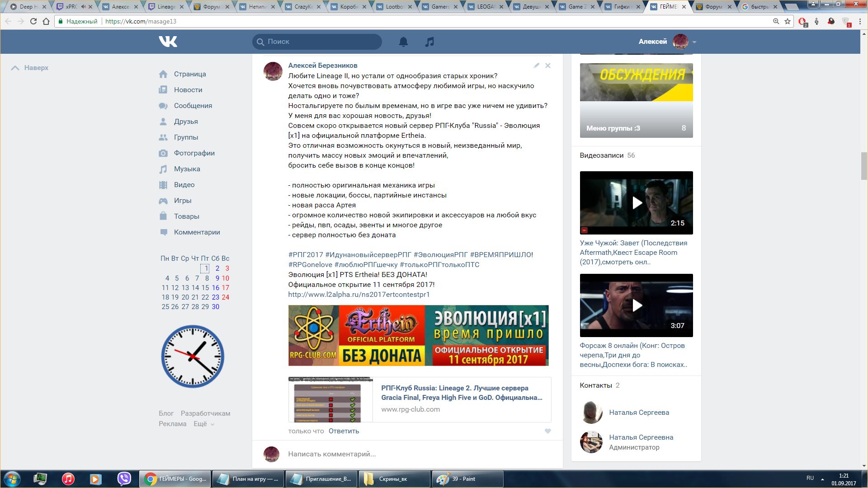Screen dimensions: 868x488
Task: Open contact Наталья Сергеева
Action: click(639, 413)
